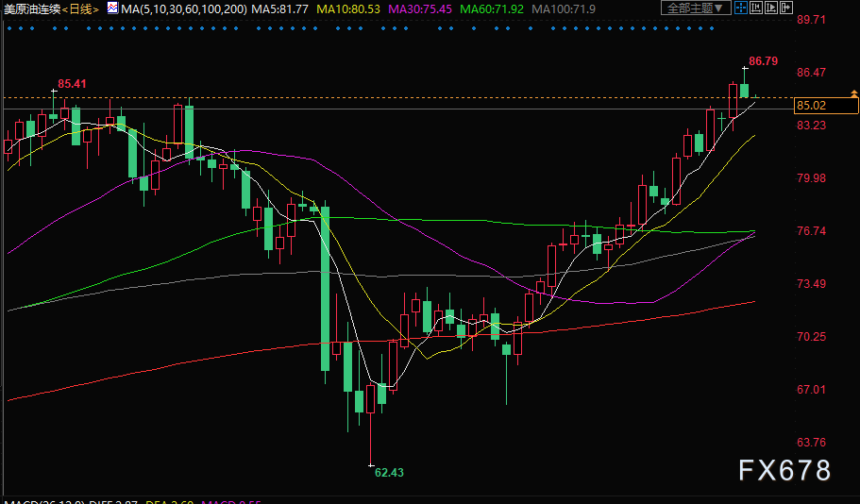Click the shift chart right icon
The height and width of the screenshot is (504, 860).
click(786, 8)
